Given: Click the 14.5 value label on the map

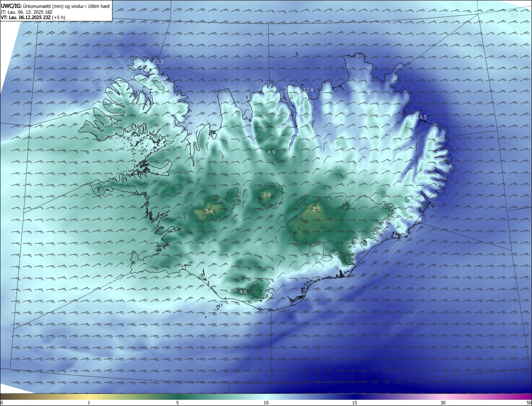Looking at the screenshot, I should [421, 117].
